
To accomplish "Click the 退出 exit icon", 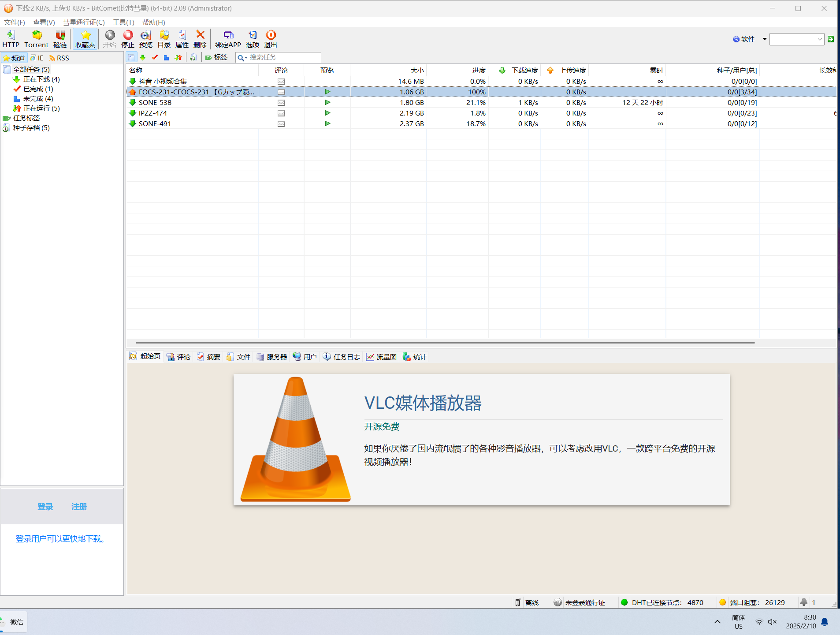I will pos(271,39).
